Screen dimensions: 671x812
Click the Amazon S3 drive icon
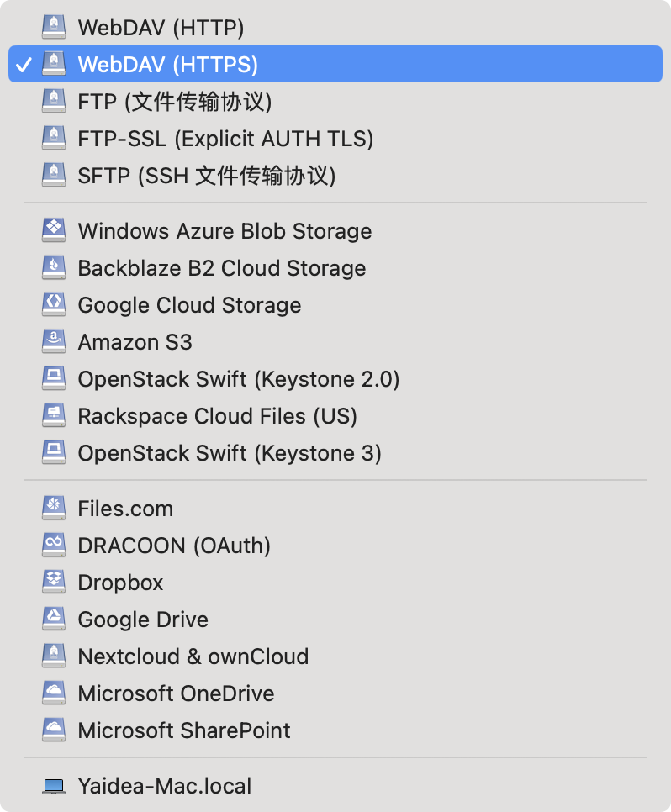[54, 341]
